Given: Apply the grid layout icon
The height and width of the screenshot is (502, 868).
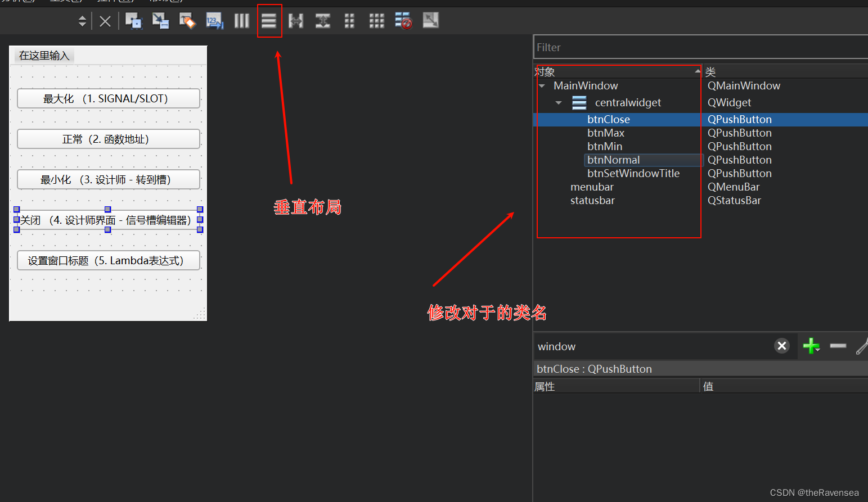Looking at the screenshot, I should click(376, 21).
